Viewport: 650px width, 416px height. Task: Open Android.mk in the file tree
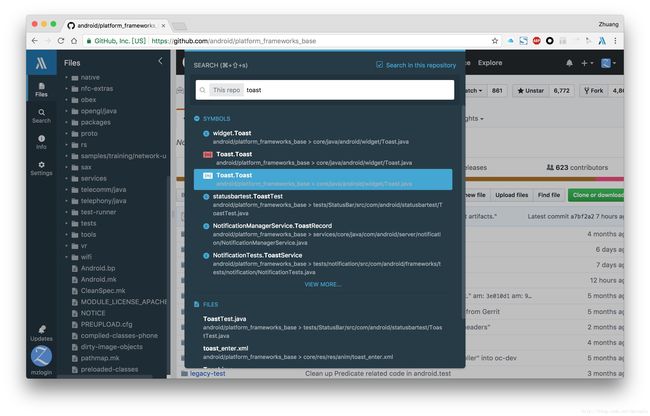(x=98, y=279)
